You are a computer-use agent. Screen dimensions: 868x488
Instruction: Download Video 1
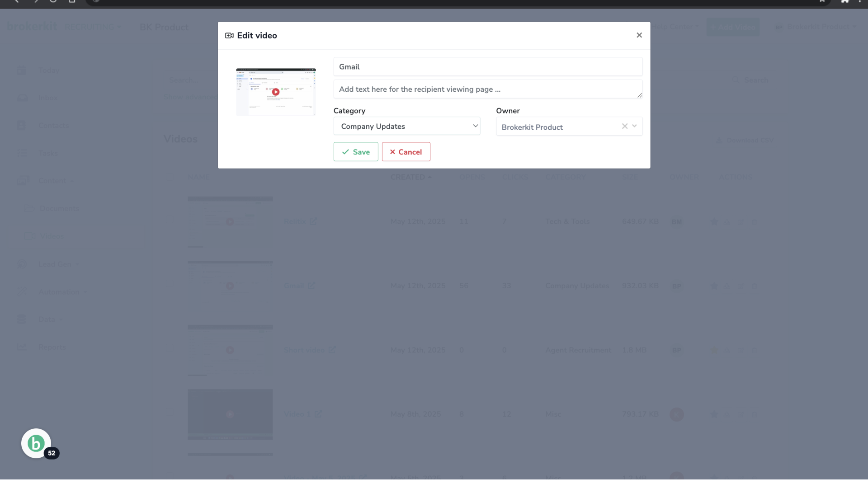[x=727, y=414]
